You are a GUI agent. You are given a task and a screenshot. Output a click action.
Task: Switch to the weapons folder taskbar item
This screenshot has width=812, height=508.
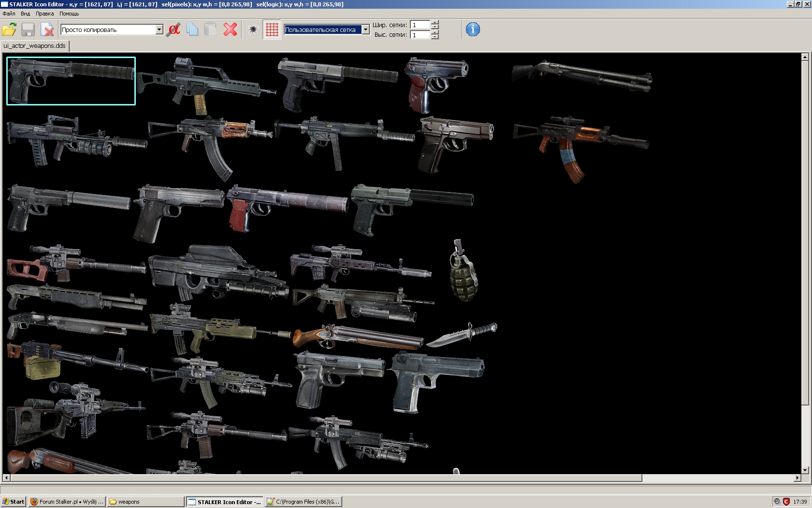pyautogui.click(x=145, y=502)
